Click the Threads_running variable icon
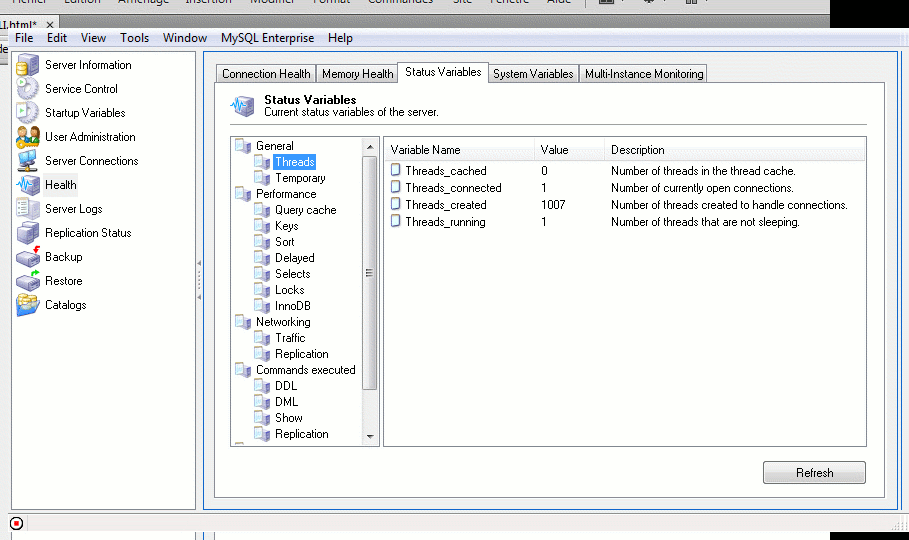Screen dimensions: 909x540 [395, 221]
